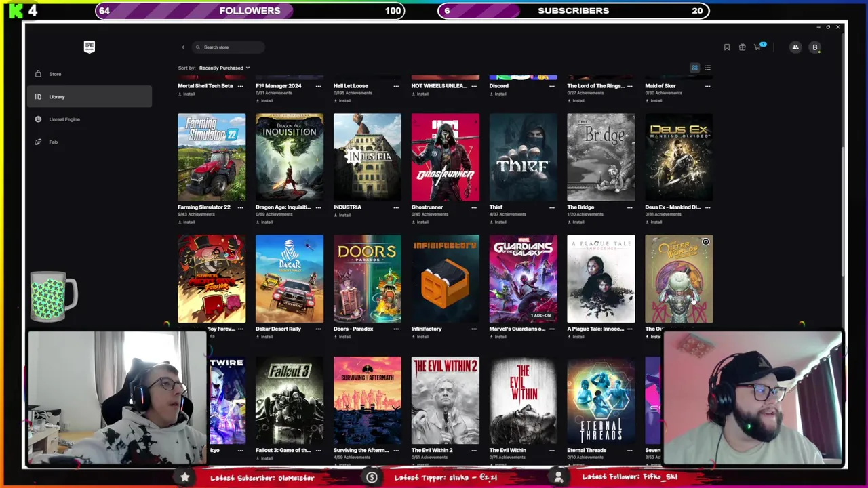The width and height of the screenshot is (868, 488).
Task: Open the wishlist bookmark icon
Action: pos(726,47)
